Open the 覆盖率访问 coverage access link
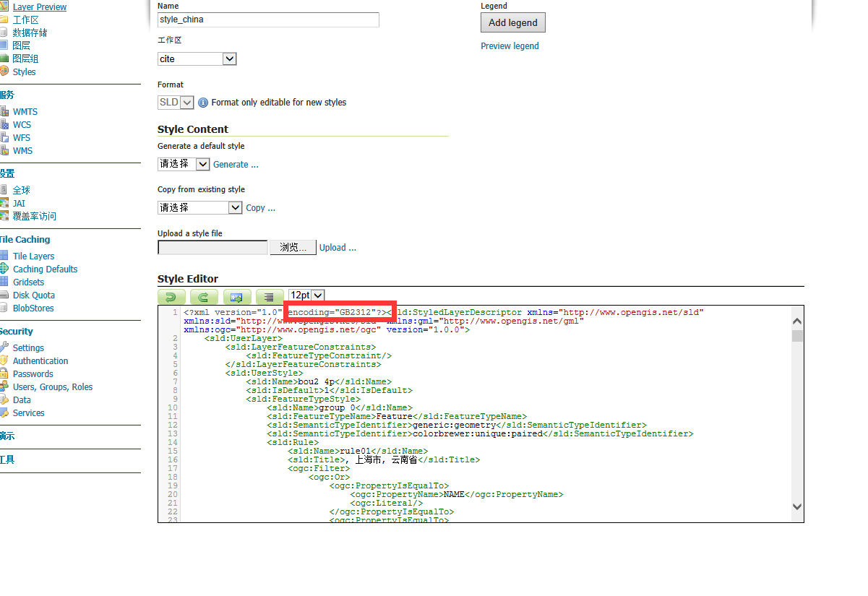This screenshot has height=596, width=868. [x=35, y=216]
